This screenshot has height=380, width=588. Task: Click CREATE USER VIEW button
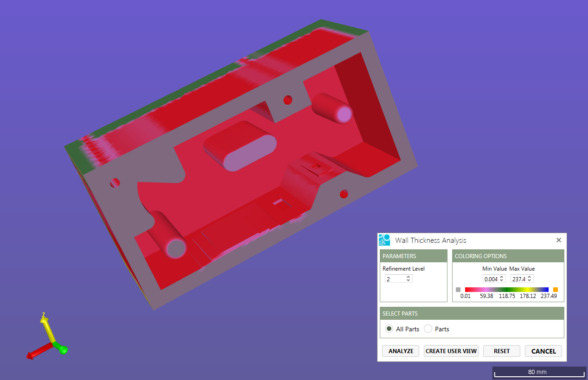(451, 351)
